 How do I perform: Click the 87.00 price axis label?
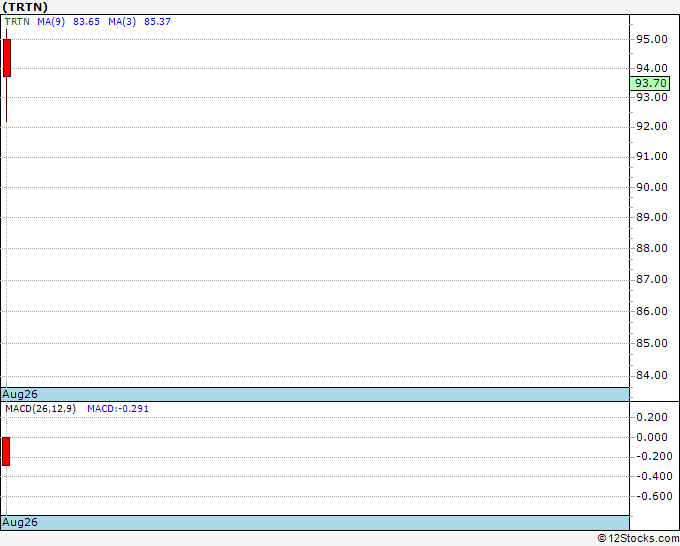click(x=651, y=279)
